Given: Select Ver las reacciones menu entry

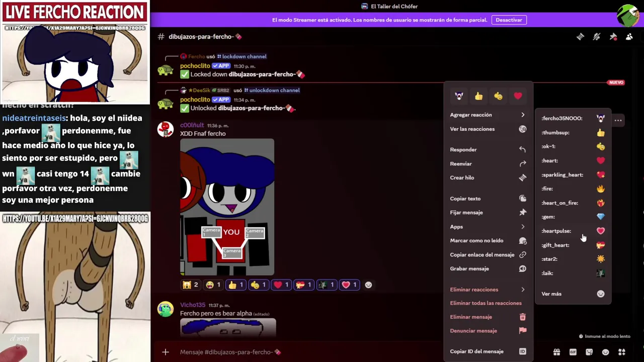Looking at the screenshot, I should (488, 129).
